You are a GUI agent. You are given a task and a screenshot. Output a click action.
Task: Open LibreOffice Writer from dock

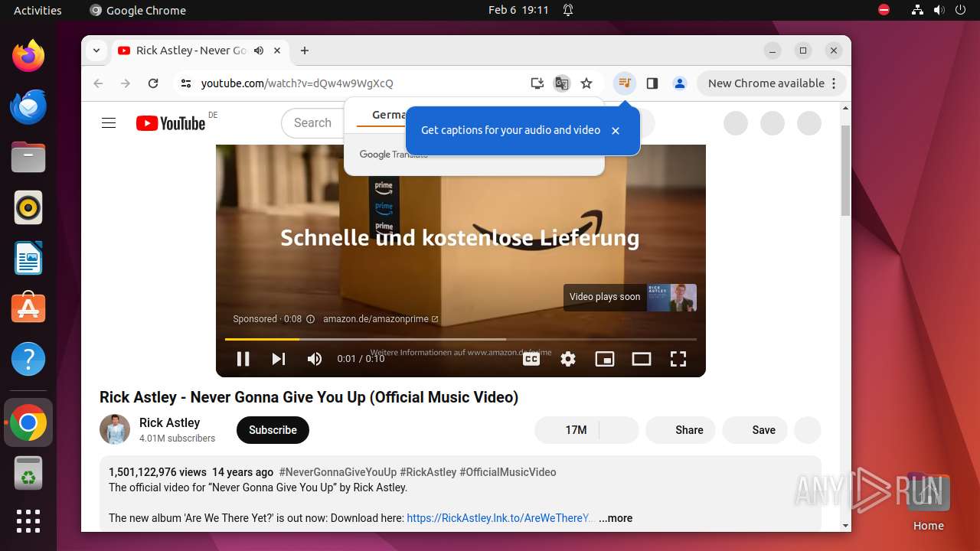[28, 258]
